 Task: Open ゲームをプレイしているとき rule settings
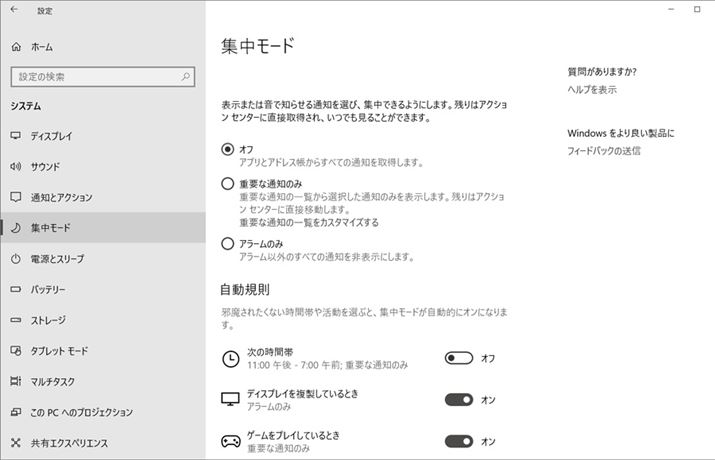(x=293, y=441)
